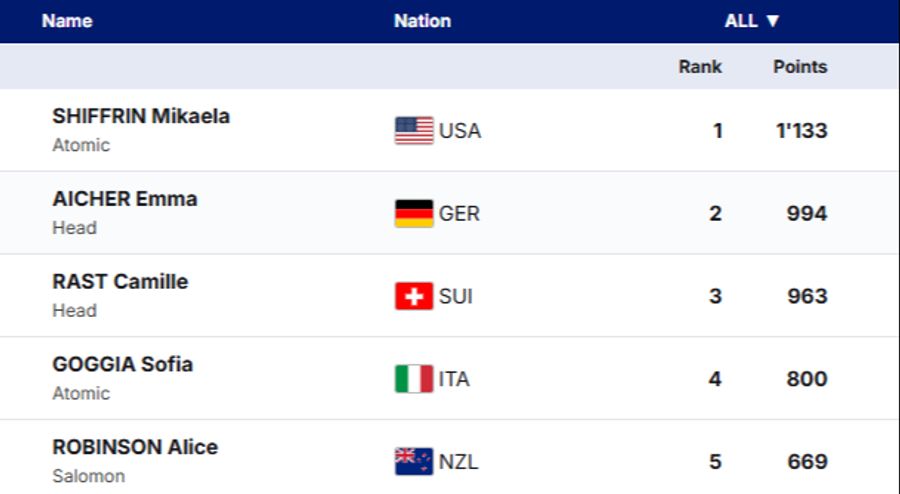900x494 pixels.
Task: Sort by the Name column header
Action: coord(66,21)
